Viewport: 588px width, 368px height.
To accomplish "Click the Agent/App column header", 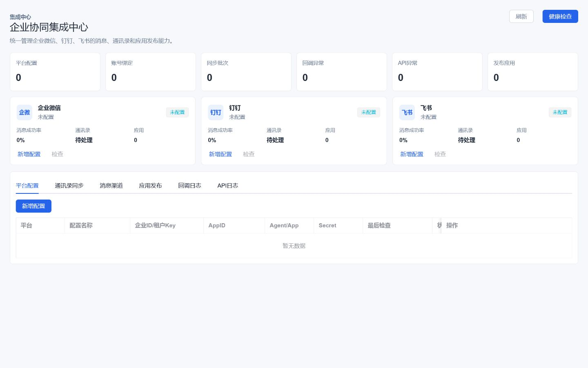I will 289,226.
